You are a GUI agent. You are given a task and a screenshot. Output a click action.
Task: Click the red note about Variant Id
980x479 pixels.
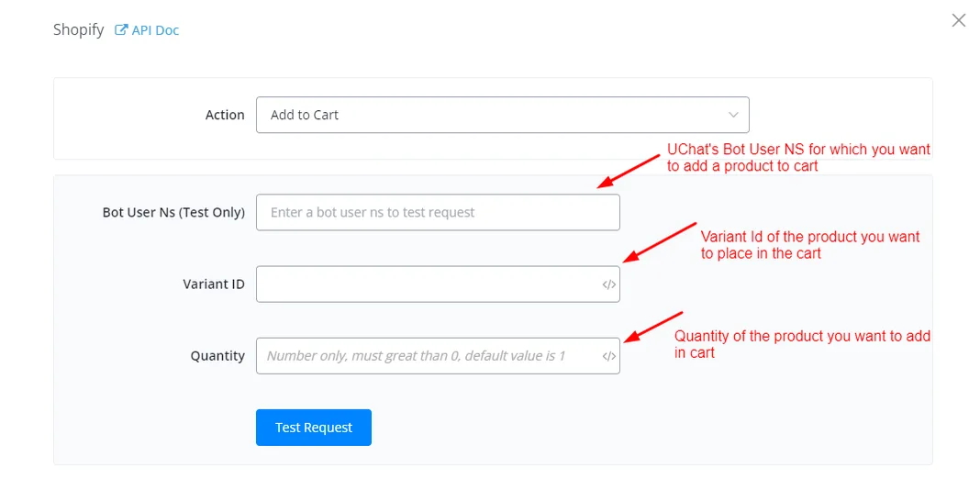click(x=810, y=245)
